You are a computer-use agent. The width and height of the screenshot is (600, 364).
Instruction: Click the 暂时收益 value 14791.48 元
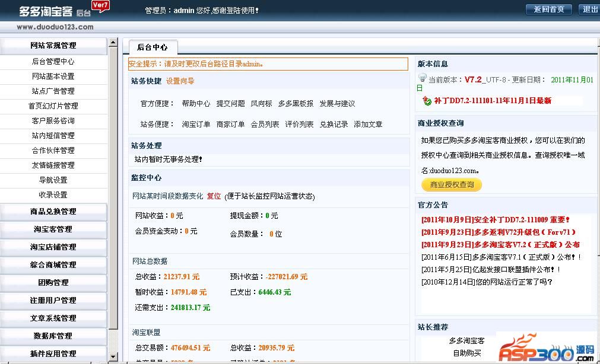pos(189,292)
